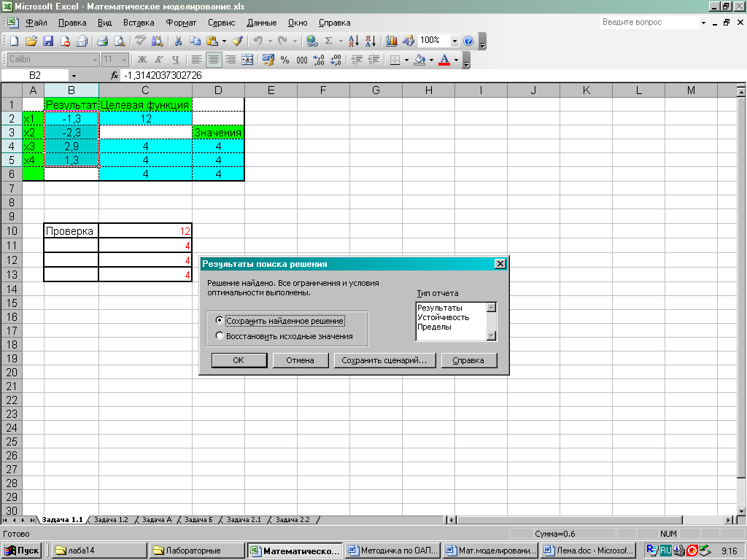Click OK in solver results dialog
Screen dimensions: 747x560
click(239, 360)
